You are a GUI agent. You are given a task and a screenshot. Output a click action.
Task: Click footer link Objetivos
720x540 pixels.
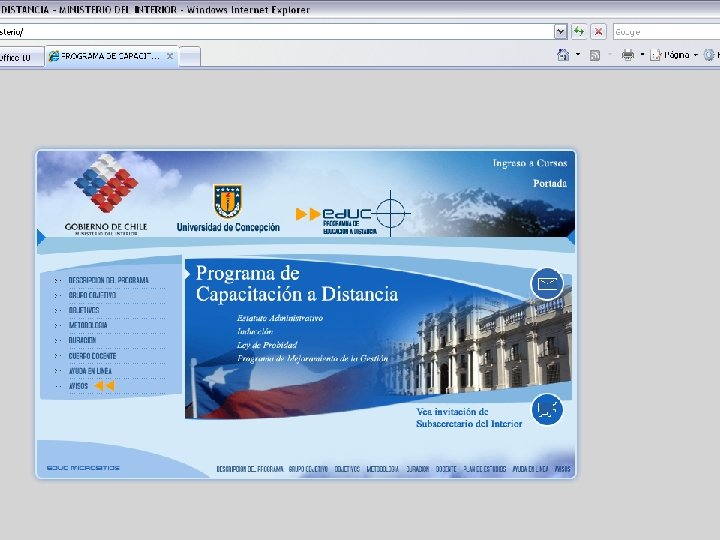pos(347,469)
